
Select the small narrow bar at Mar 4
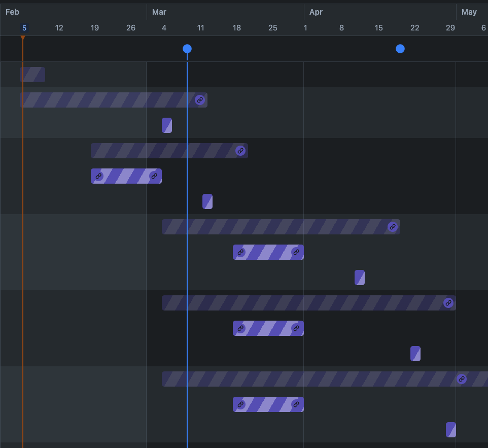167,125
